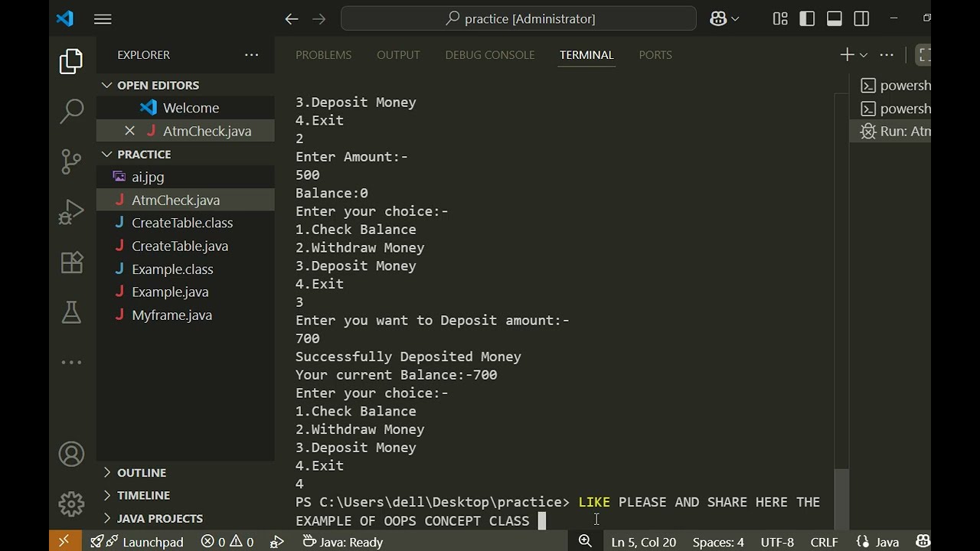Image resolution: width=980 pixels, height=551 pixels.
Task: Toggle the secondary side bar
Action: coord(861,19)
